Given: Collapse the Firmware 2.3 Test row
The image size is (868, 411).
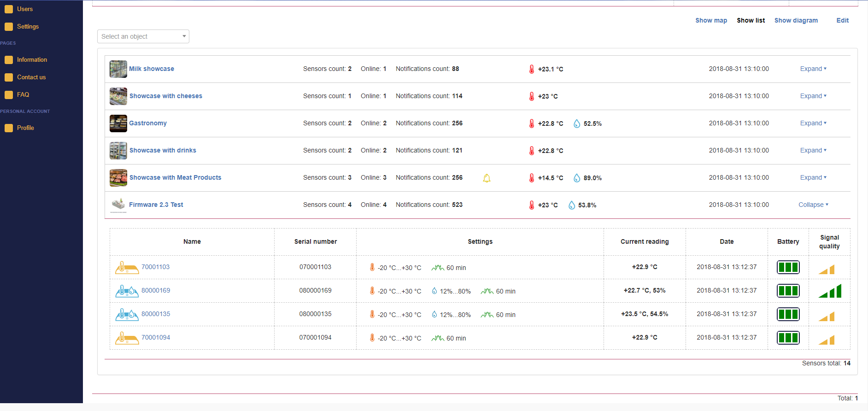Looking at the screenshot, I should pyautogui.click(x=813, y=205).
